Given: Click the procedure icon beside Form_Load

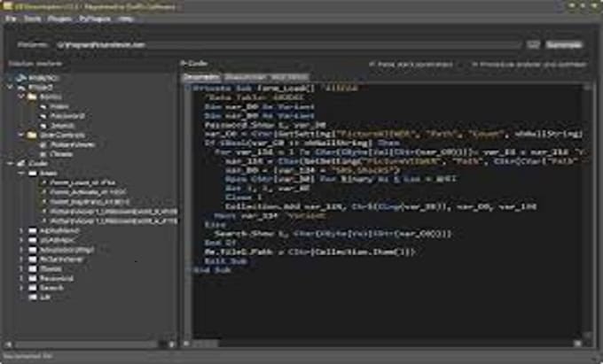Looking at the screenshot, I should pyautogui.click(x=43, y=182).
